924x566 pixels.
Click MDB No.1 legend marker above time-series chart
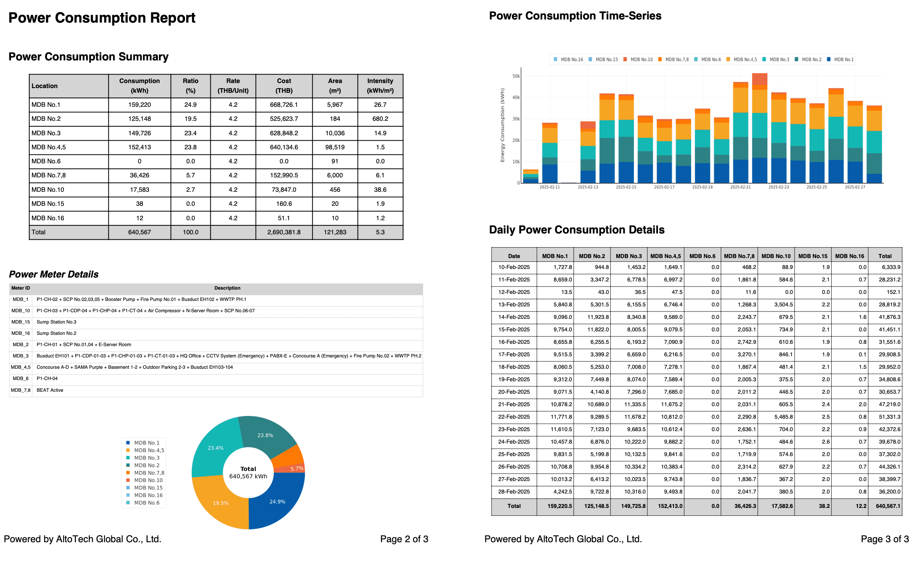tap(829, 60)
